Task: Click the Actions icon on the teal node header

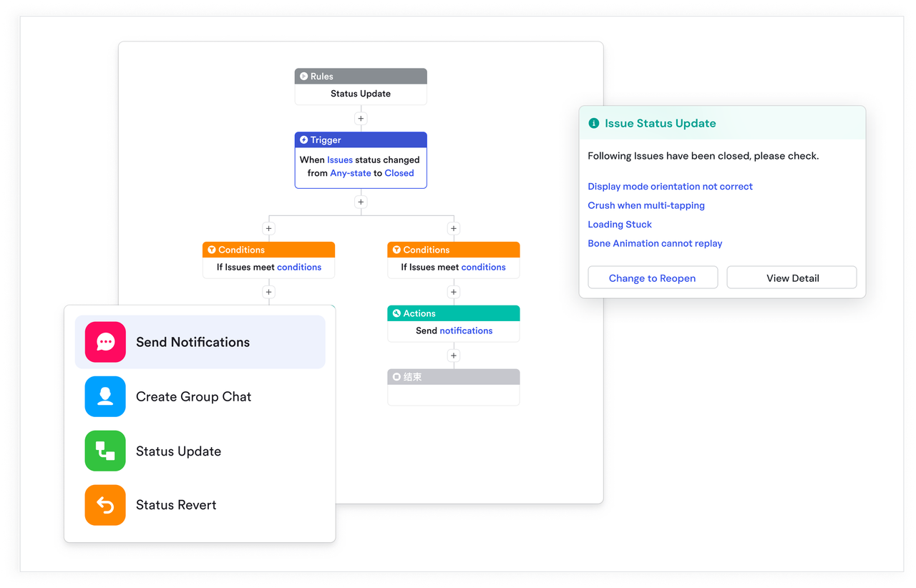Action: (x=396, y=313)
